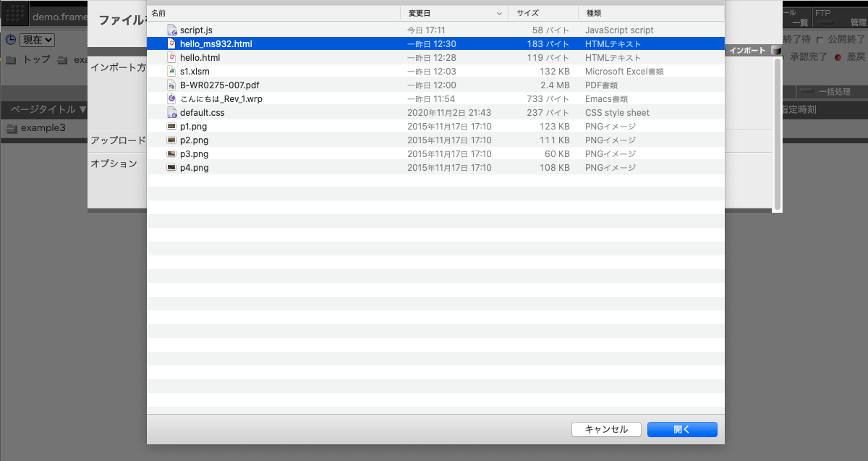Select hello.html in the file list

(200, 57)
